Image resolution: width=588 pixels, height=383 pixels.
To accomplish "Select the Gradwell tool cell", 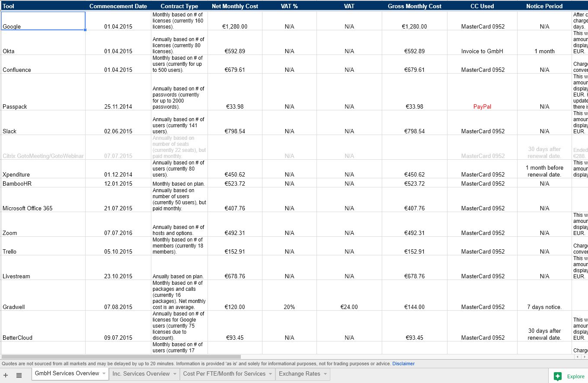I will (x=43, y=295).
